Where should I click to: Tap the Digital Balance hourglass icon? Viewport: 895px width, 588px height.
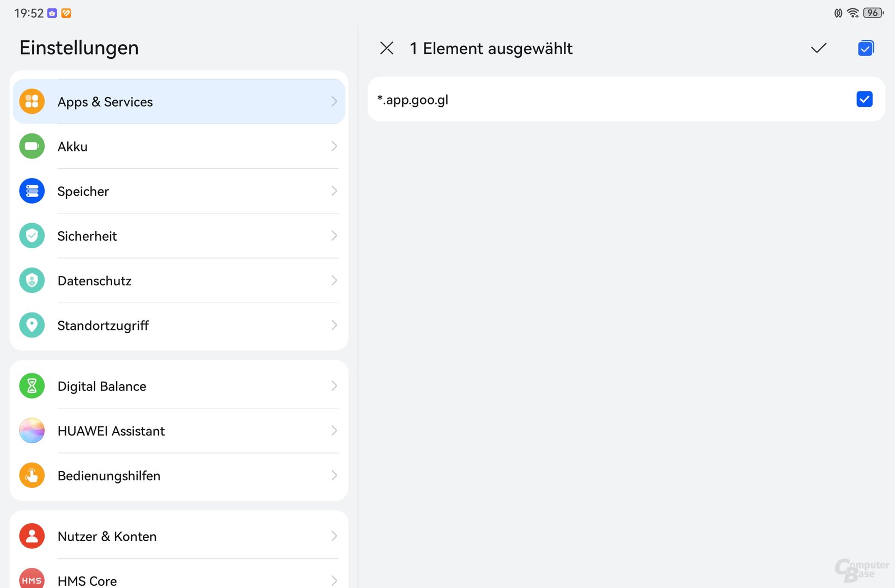[x=32, y=386]
